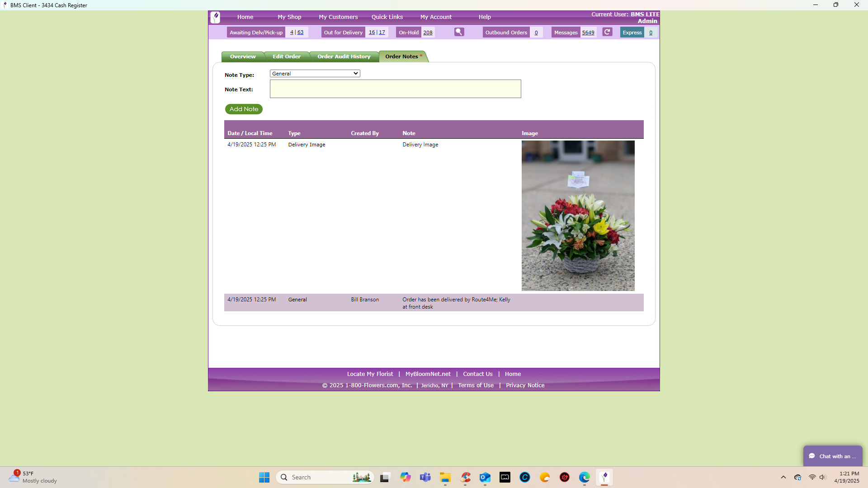Click the BMS tulip logo icon
This screenshot has height=488, width=868.
pos(215,17)
